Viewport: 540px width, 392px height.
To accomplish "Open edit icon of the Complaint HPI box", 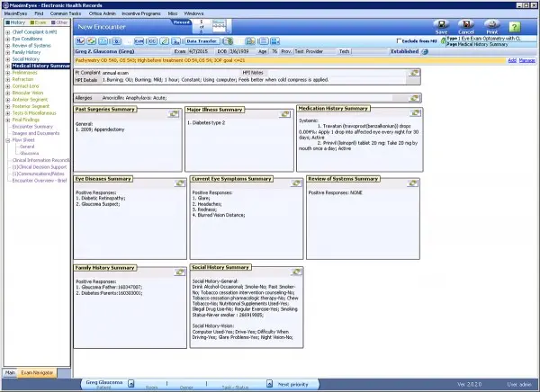I will click(414, 73).
